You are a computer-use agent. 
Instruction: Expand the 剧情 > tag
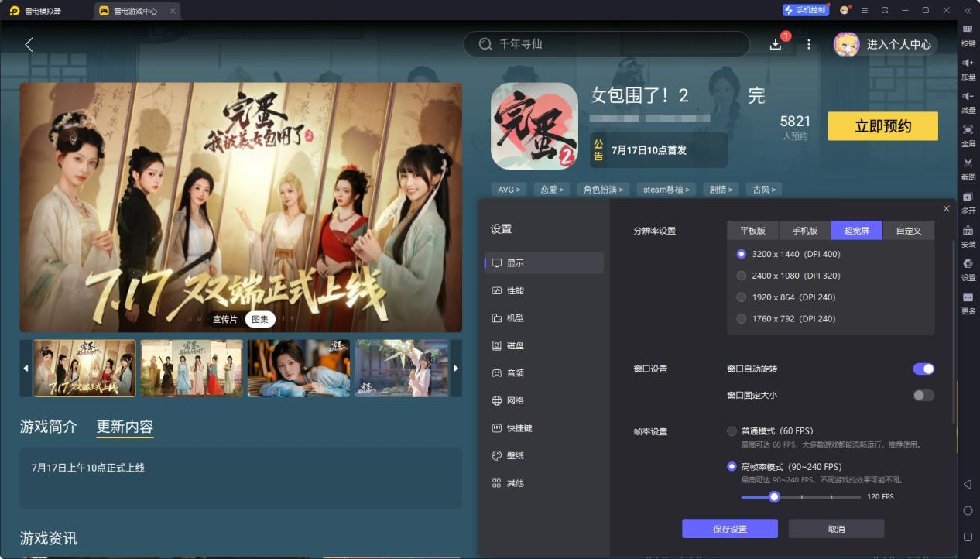pyautogui.click(x=721, y=189)
